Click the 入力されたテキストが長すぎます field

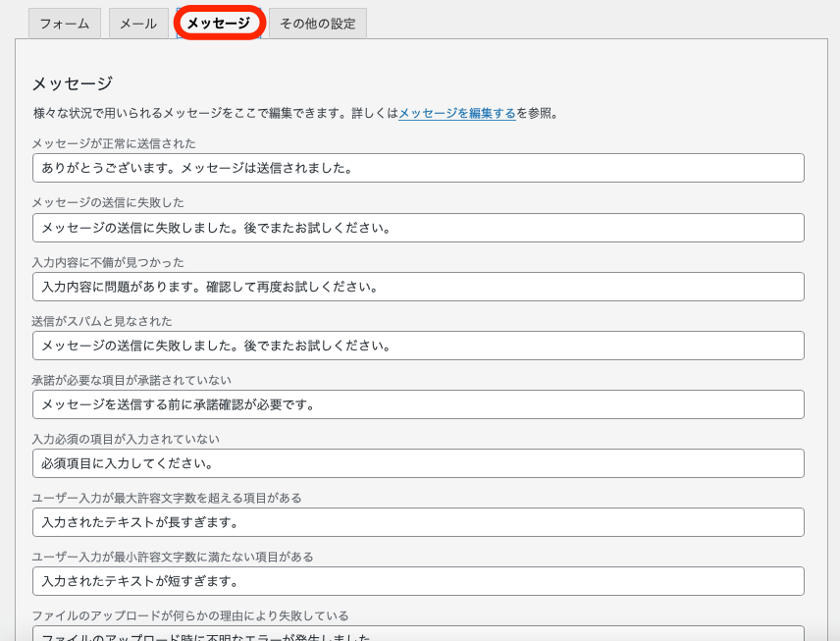pyautogui.click(x=418, y=522)
